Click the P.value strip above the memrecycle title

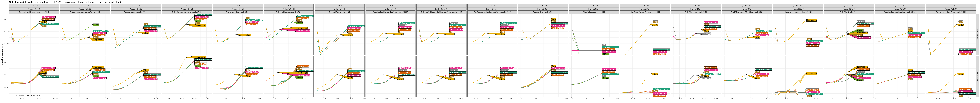click(x=85, y=9)
